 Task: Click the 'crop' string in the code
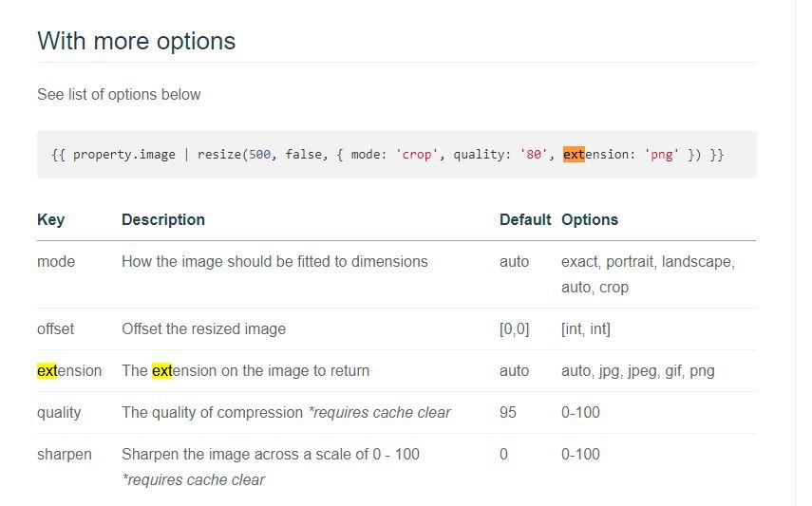416,155
